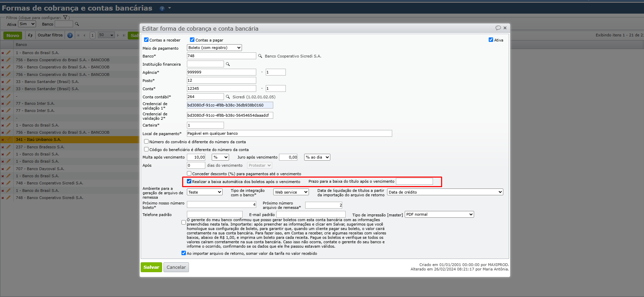The height and width of the screenshot is (297, 644).
Task: Enable Conceder desconto para pagamentos checkbox
Action: pyautogui.click(x=189, y=174)
